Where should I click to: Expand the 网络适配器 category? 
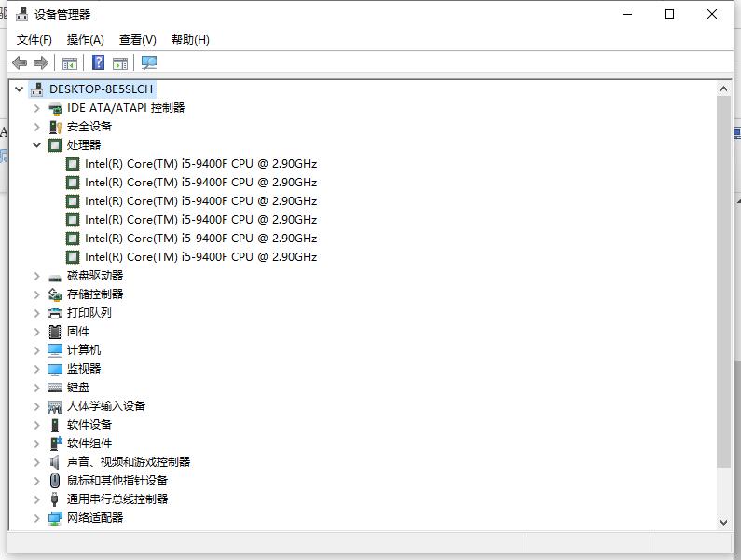click(37, 518)
